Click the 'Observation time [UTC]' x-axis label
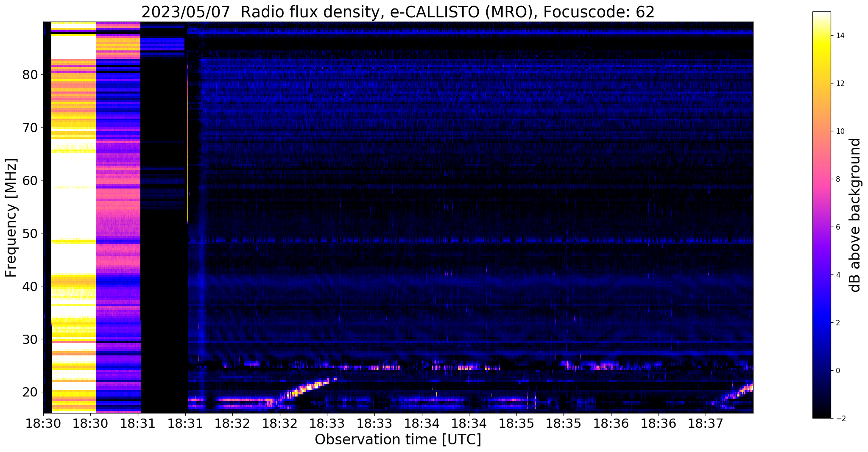Viewport: 868px width, 452px height. pos(398,439)
